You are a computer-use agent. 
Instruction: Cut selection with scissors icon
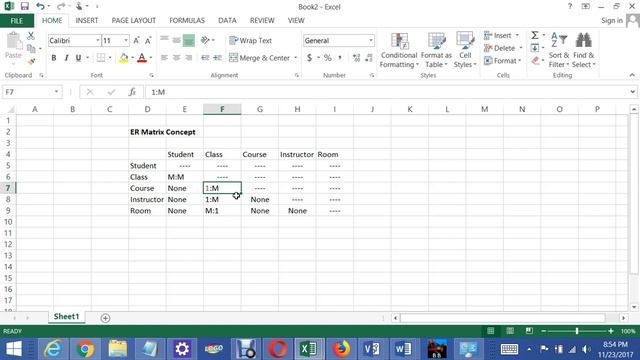tap(31, 36)
